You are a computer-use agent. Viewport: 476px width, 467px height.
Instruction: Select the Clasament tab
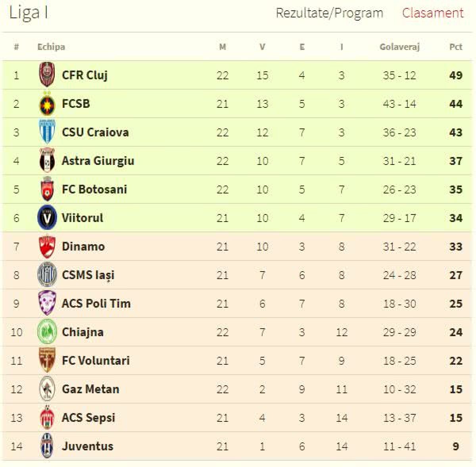(433, 13)
